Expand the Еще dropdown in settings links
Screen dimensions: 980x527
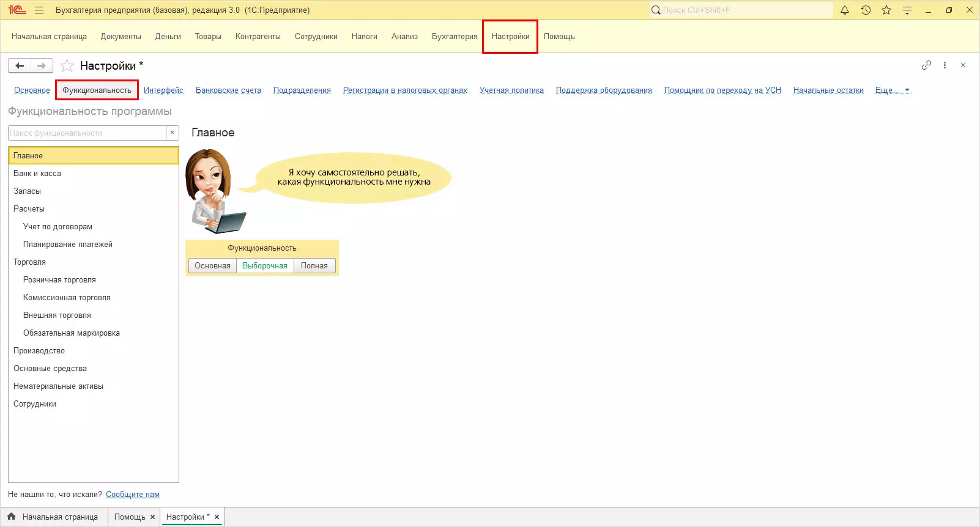point(893,90)
